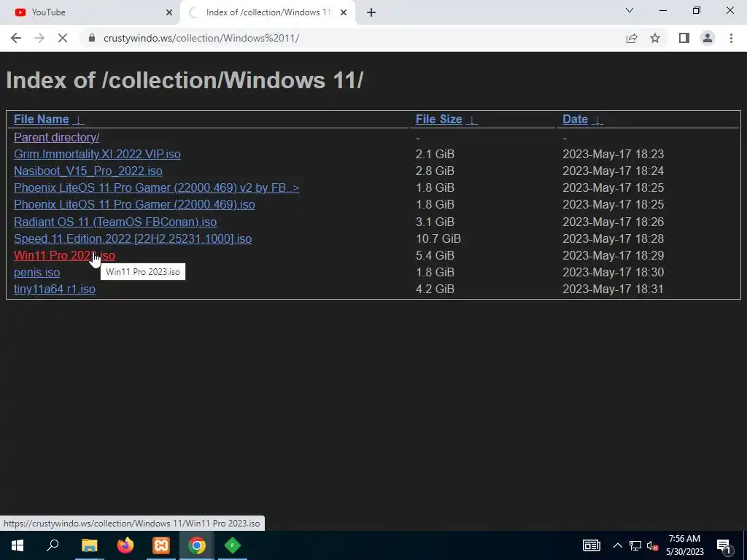Image resolution: width=747 pixels, height=560 pixels.
Task: Go back to the previous page
Action: coord(16,38)
